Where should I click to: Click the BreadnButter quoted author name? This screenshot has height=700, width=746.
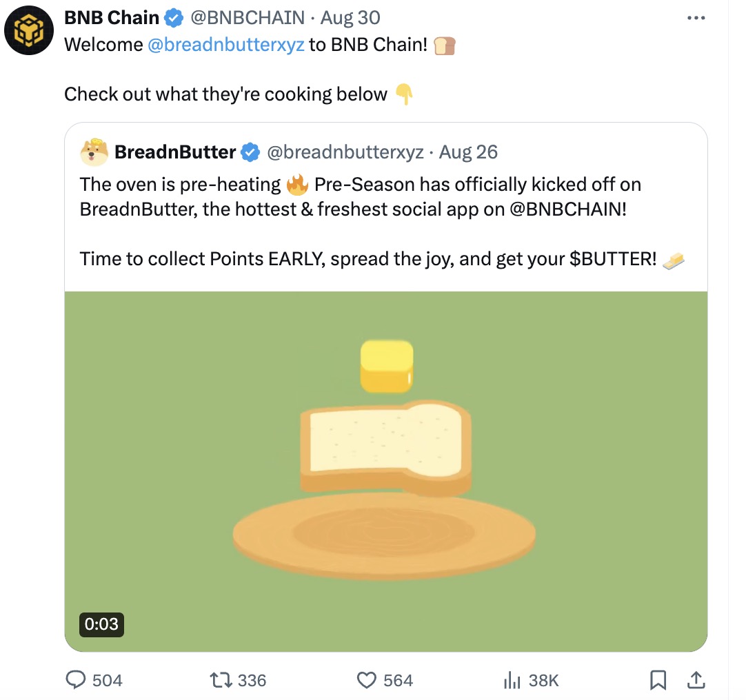175,152
